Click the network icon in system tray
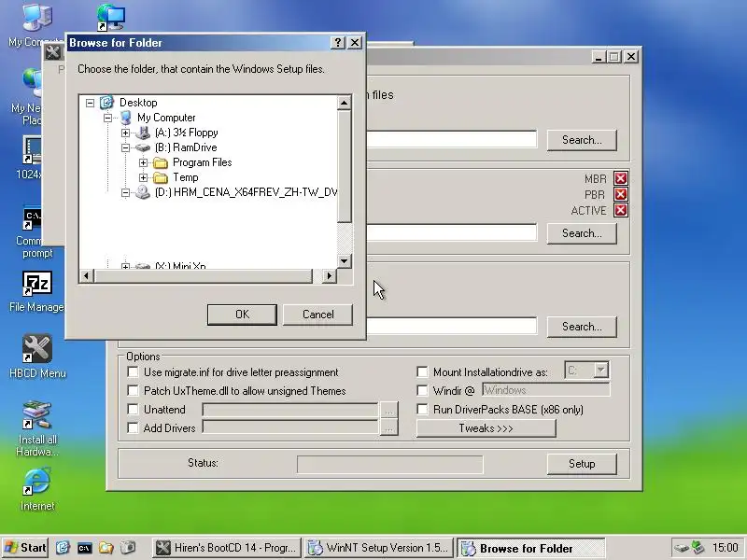This screenshot has width=747, height=560. tap(698, 548)
